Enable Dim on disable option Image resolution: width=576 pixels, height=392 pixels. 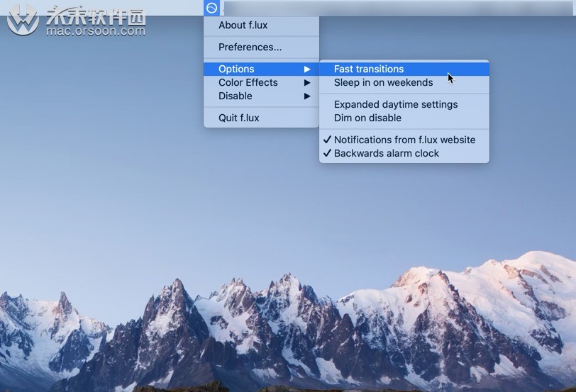click(x=404, y=118)
